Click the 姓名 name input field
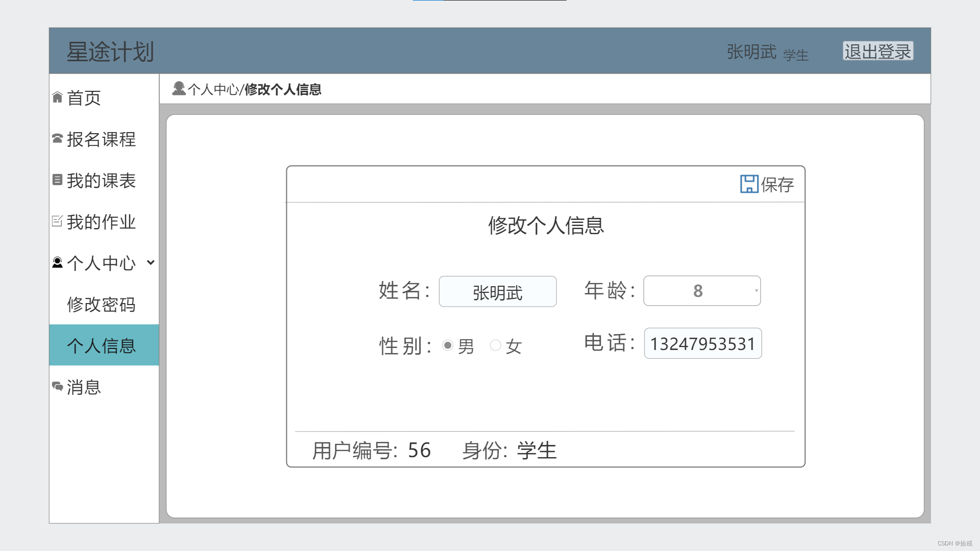 497,292
